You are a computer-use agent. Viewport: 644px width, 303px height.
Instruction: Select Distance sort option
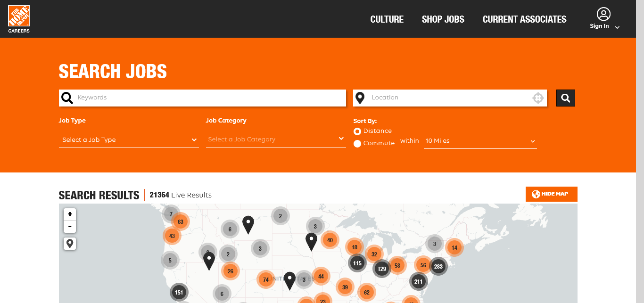pos(357,131)
